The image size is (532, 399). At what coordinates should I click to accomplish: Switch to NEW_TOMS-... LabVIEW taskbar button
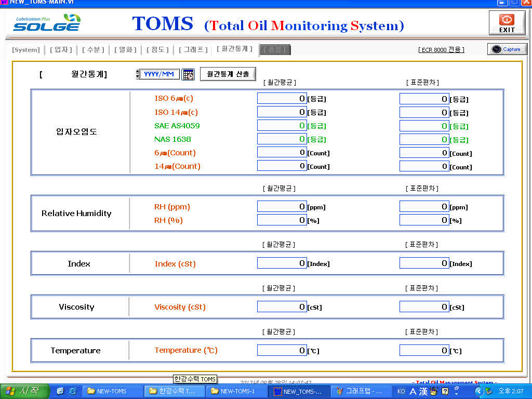[x=299, y=391]
